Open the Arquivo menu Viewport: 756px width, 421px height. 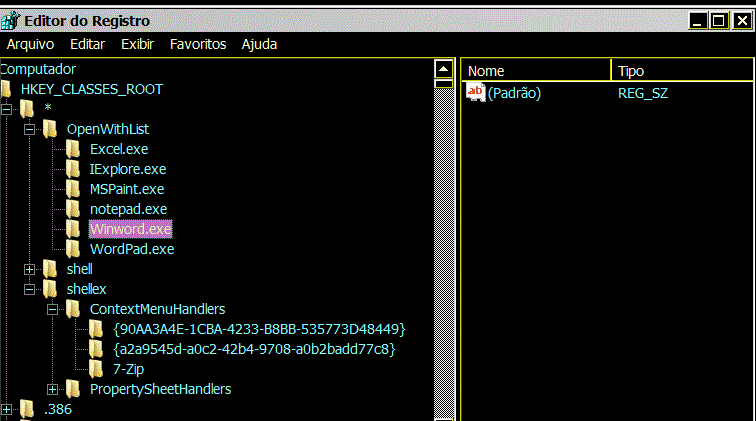click(x=30, y=44)
